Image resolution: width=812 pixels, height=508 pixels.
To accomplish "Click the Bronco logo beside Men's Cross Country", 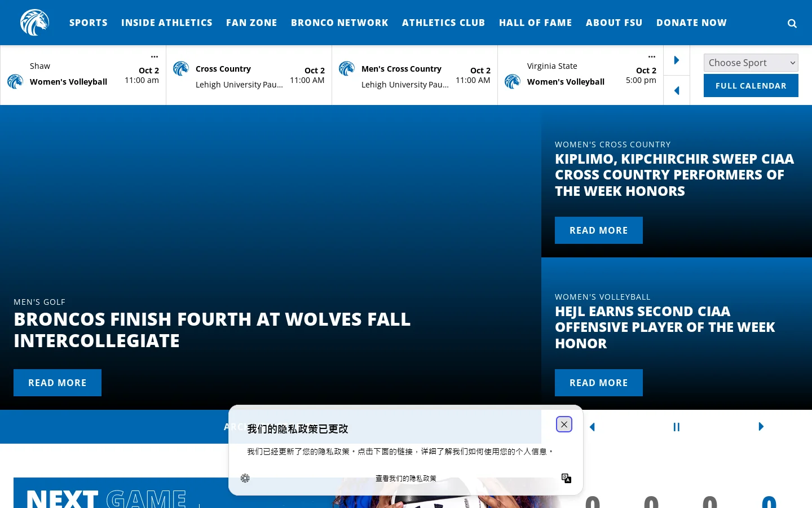I will (x=347, y=69).
